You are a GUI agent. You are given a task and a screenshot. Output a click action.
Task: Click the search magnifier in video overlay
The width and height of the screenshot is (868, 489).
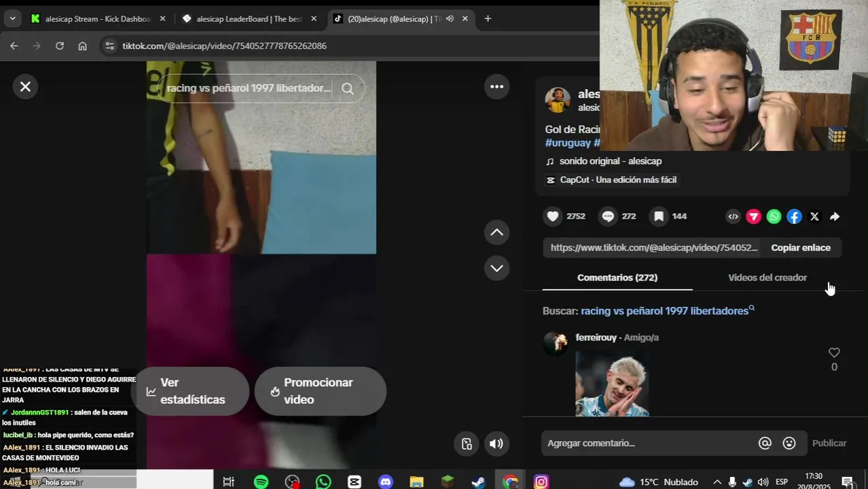click(x=347, y=88)
